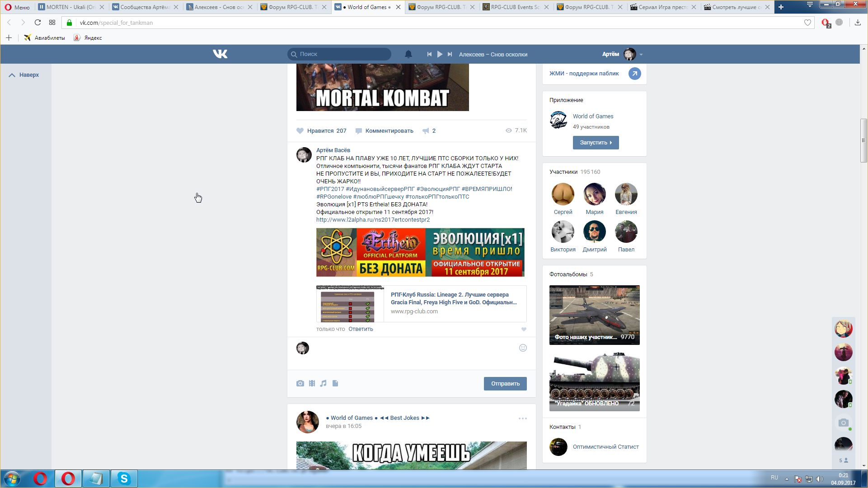The width and height of the screenshot is (868, 488).
Task: Play the Алексеев track in header player
Action: click(440, 54)
